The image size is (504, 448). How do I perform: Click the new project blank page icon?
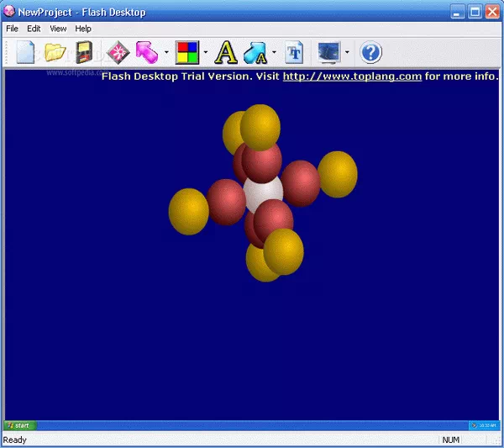pyautogui.click(x=26, y=53)
